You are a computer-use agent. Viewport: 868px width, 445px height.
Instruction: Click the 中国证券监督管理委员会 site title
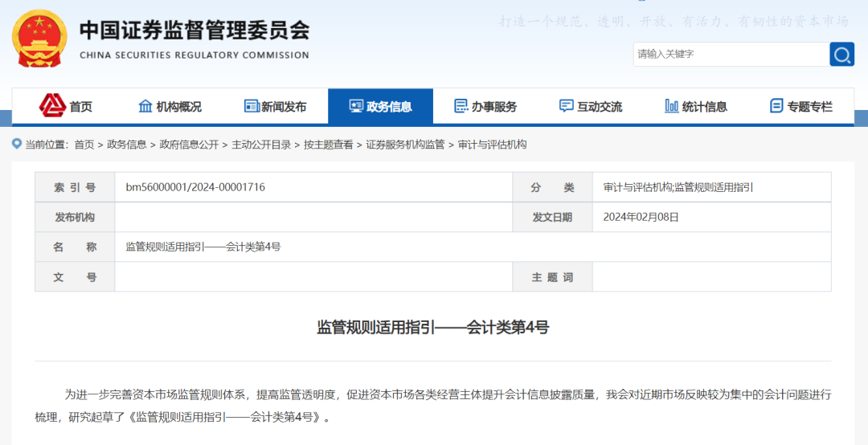tap(194, 31)
